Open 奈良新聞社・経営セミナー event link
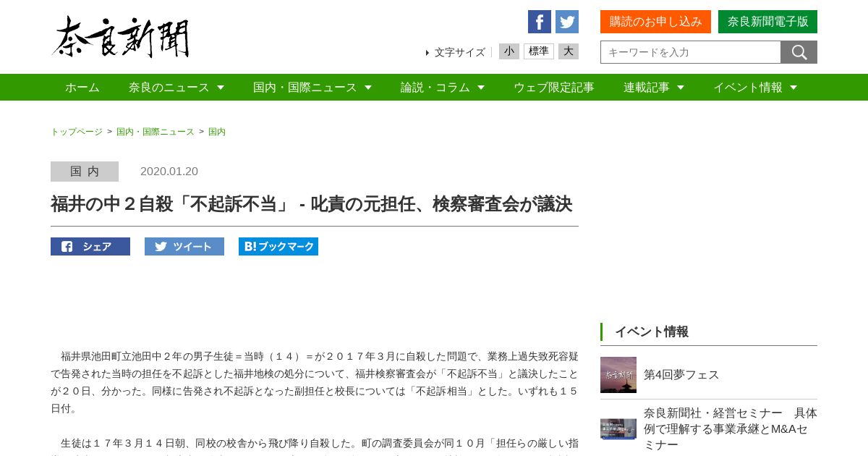Screen dimensions: 868x456 coord(731,428)
